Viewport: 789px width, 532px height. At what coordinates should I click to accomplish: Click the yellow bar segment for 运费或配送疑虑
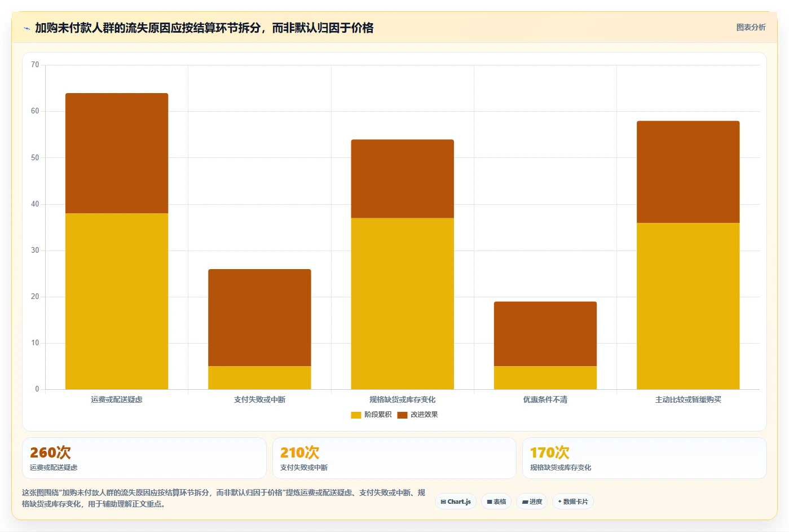[117, 301]
